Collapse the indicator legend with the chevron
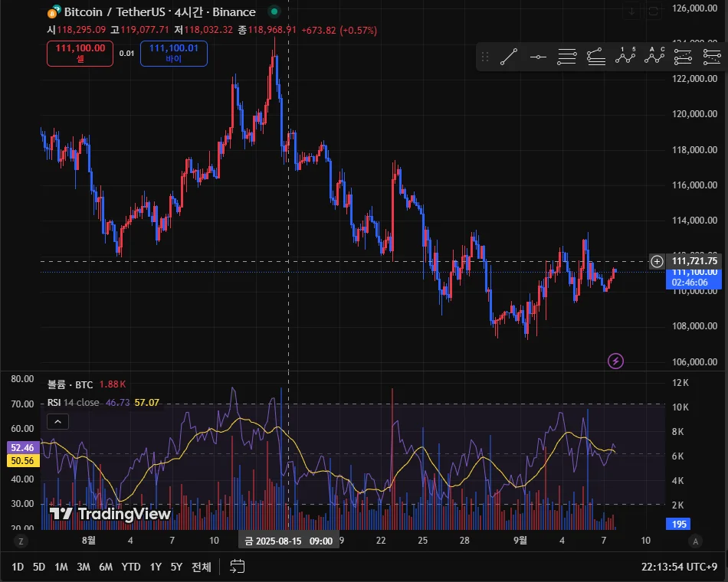This screenshot has width=728, height=582. (x=58, y=421)
